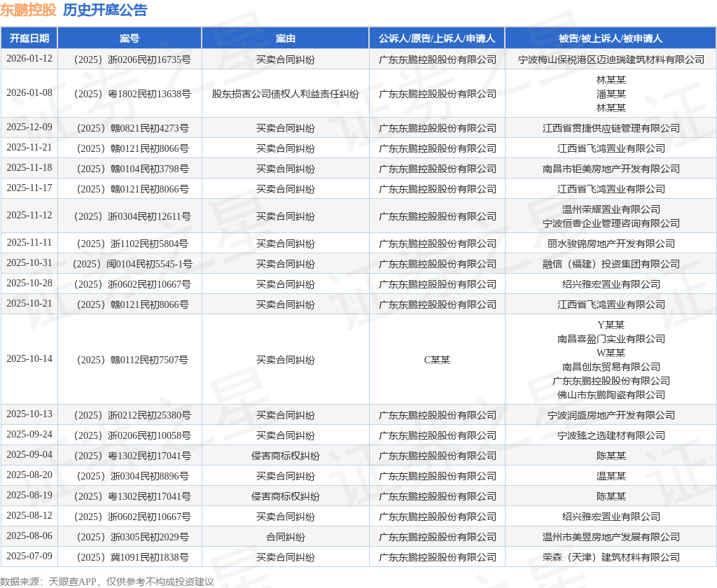Click defendant 佛山市东鹏陶瓷有限公司
The image size is (717, 588).
coord(611,395)
